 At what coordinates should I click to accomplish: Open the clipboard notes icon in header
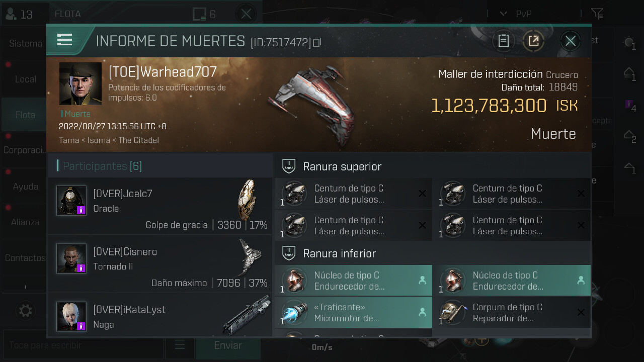tap(504, 41)
